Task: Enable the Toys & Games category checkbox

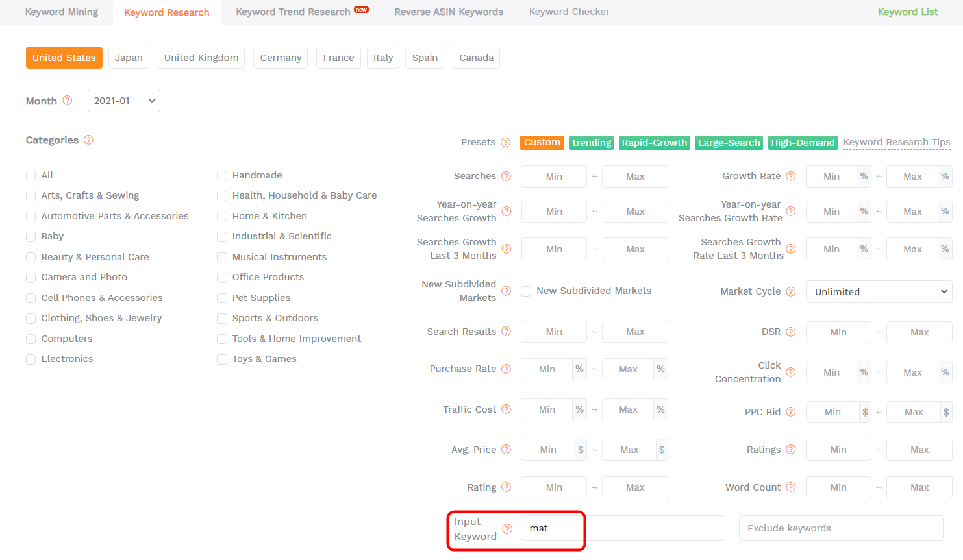Action: [222, 359]
